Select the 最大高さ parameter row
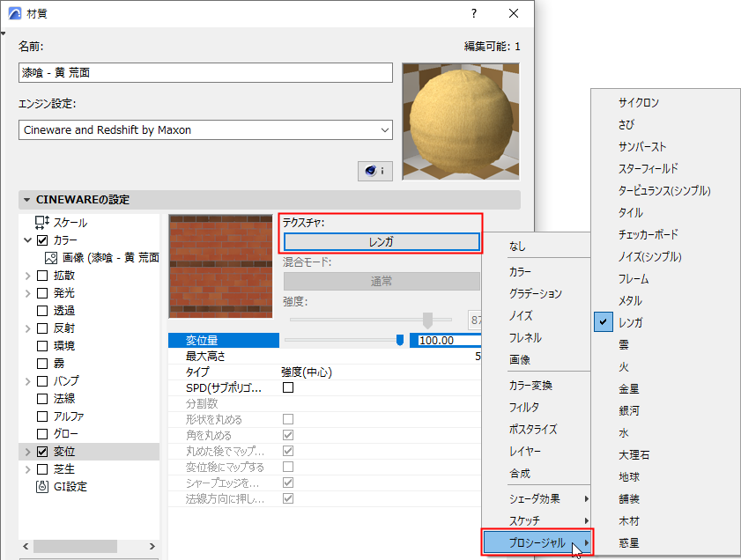This screenshot has height=560, width=741. [x=324, y=356]
